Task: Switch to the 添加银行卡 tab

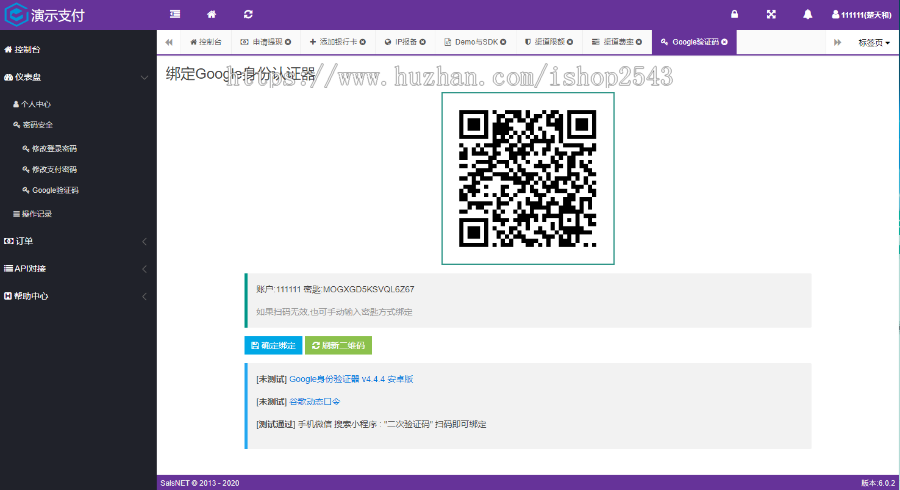Action: [336, 42]
